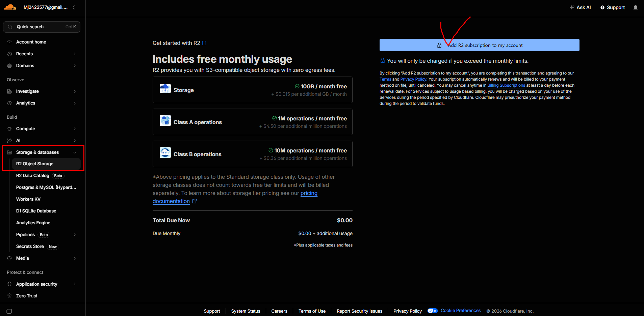Click the Ask AI button label
This screenshot has width=644, height=316.
pyautogui.click(x=584, y=7)
